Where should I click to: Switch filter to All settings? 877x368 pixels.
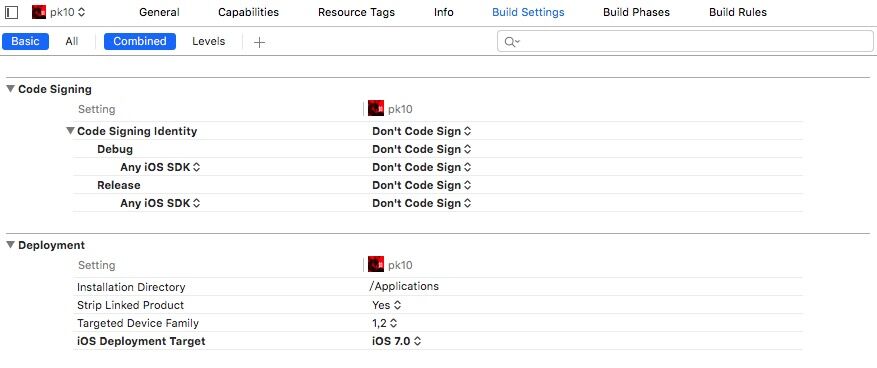point(72,41)
